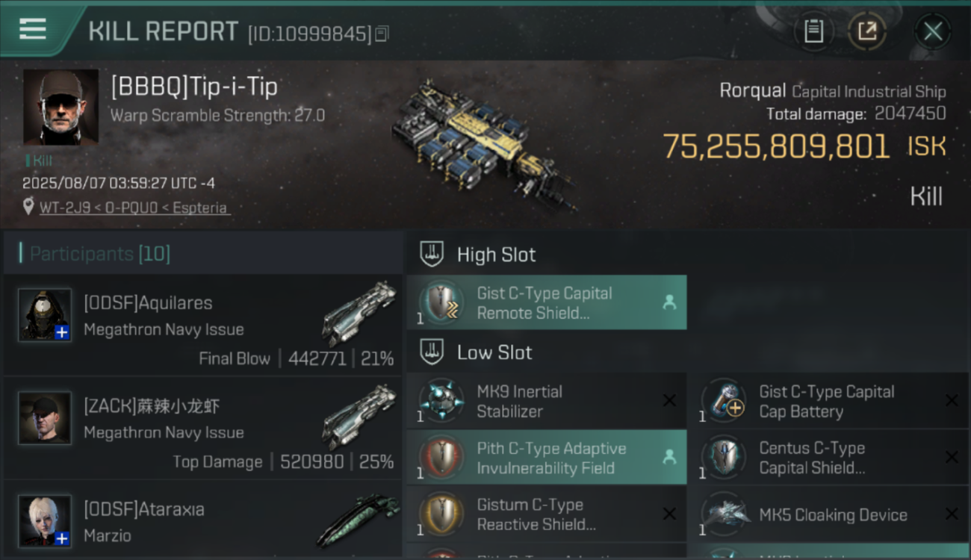The image size is (971, 560).
Task: Click the share export icon
Action: [x=867, y=31]
